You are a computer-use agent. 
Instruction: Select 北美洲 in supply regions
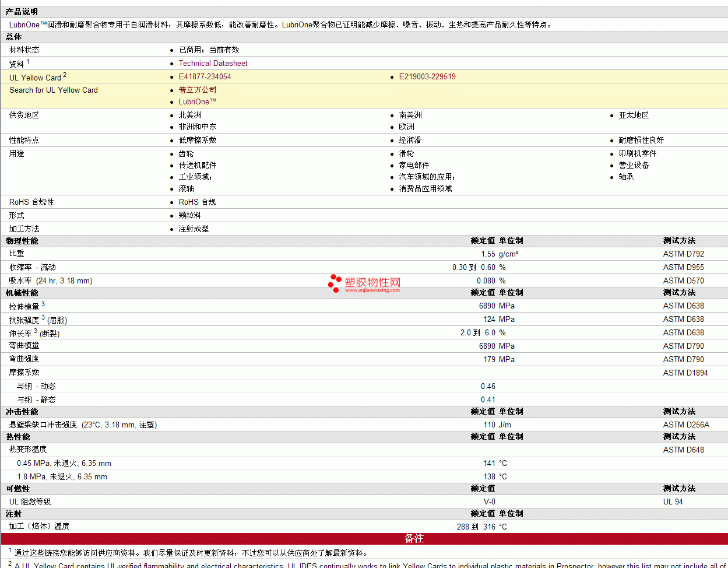[x=190, y=115]
